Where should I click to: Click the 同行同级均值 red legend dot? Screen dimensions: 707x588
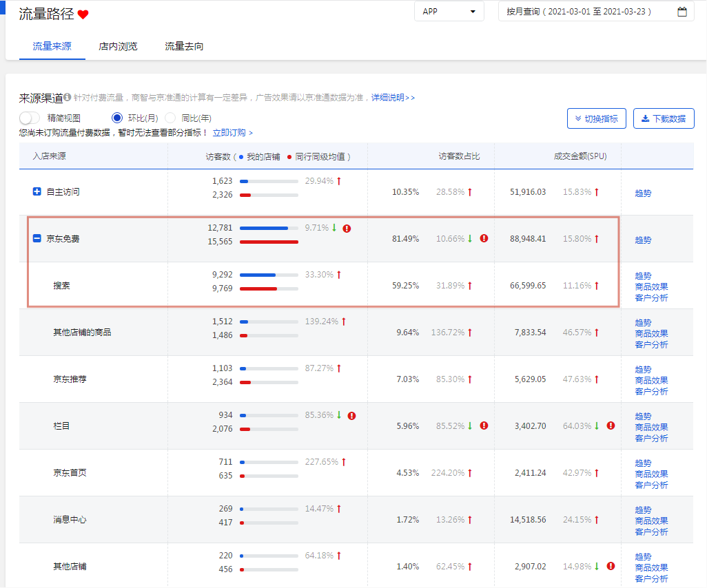click(289, 157)
